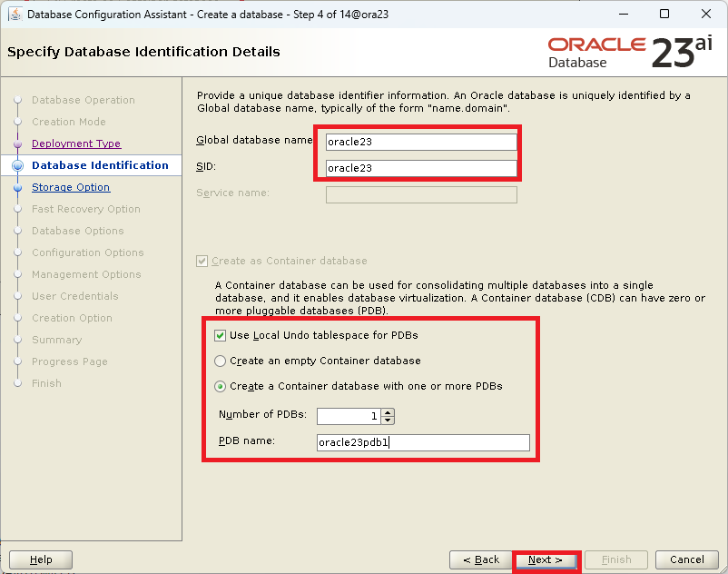
Task: Click the disabled Service name field
Action: (421, 194)
